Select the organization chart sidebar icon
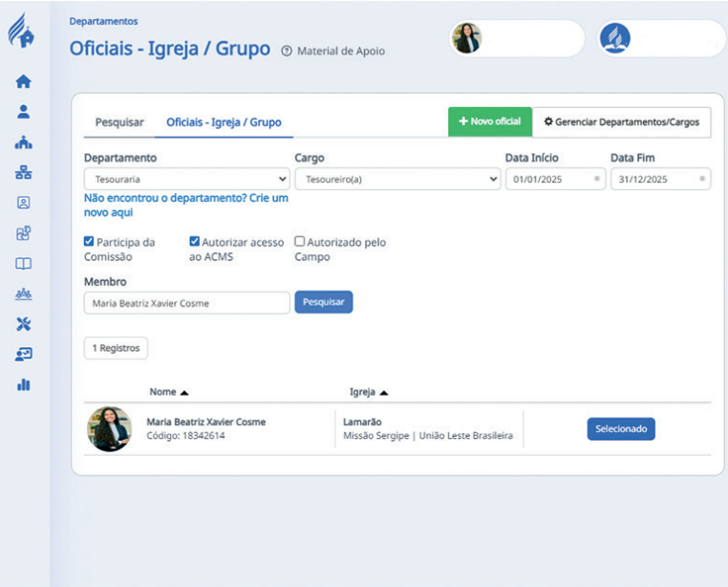This screenshot has width=728, height=587. [x=24, y=173]
